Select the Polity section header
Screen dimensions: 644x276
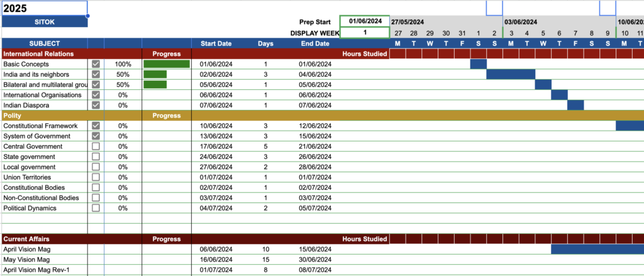point(13,116)
